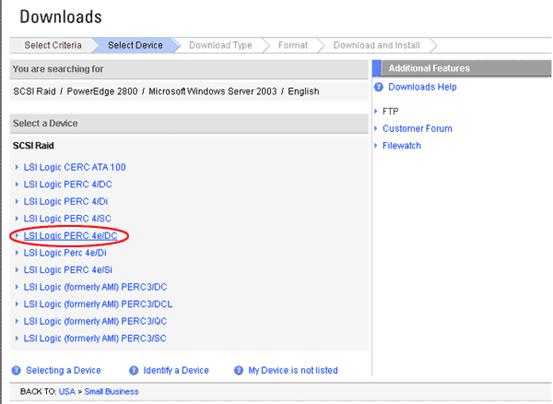Open the Filewatch link

click(x=402, y=146)
